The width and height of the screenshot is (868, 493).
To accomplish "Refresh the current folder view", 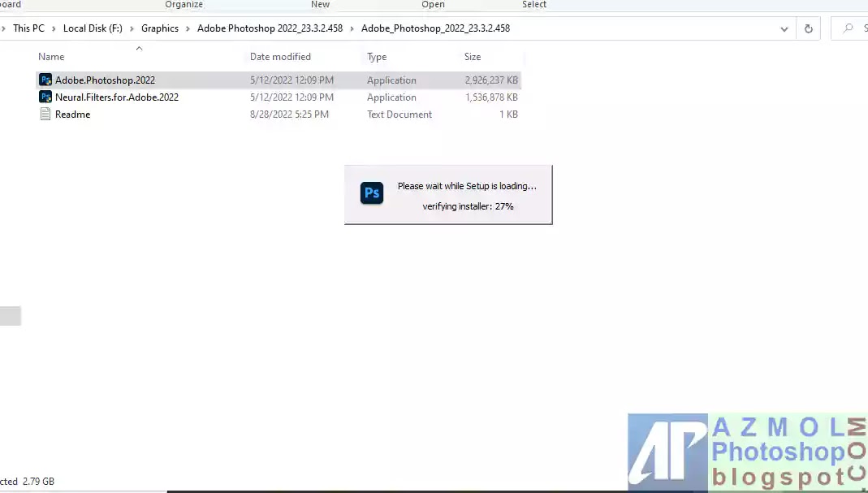I will pyautogui.click(x=808, y=28).
